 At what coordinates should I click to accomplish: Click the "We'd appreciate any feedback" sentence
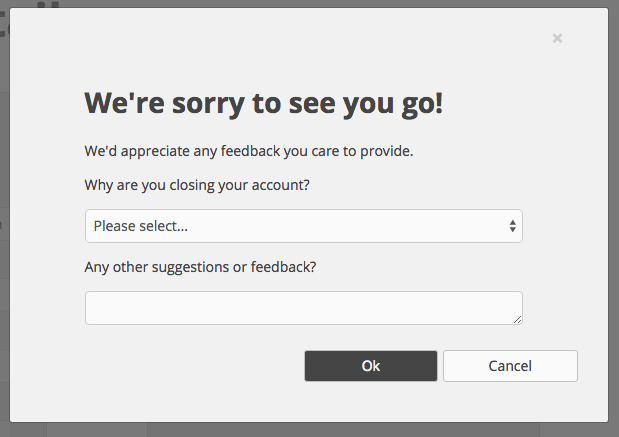249,151
